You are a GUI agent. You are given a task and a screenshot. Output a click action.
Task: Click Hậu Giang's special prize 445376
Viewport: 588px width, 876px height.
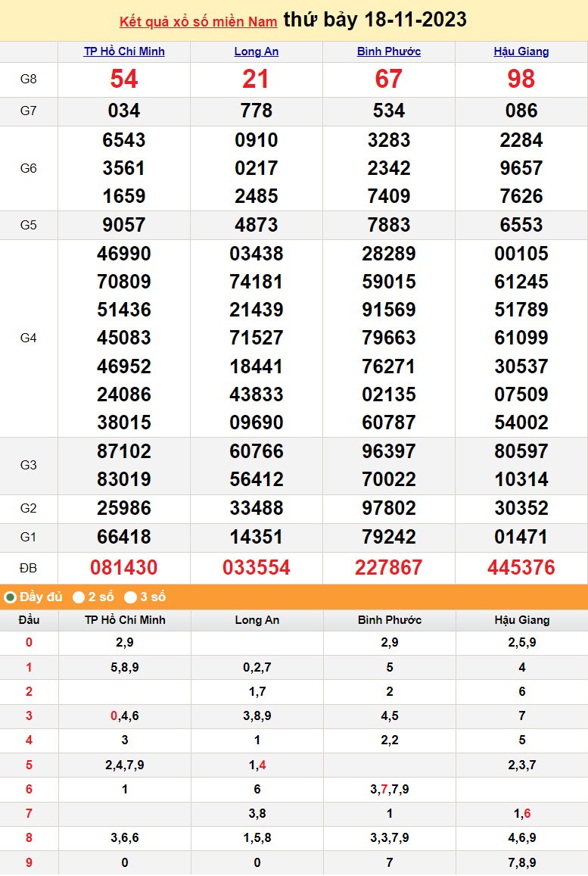[x=521, y=568]
